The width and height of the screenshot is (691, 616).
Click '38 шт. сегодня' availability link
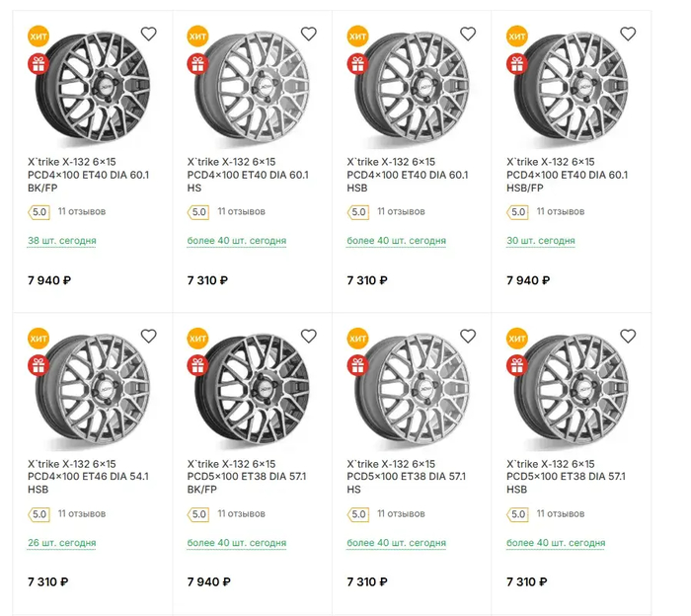(61, 241)
